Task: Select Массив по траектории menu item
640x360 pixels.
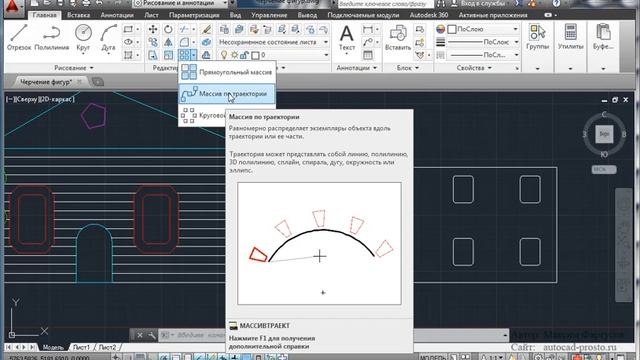Action: click(227, 94)
